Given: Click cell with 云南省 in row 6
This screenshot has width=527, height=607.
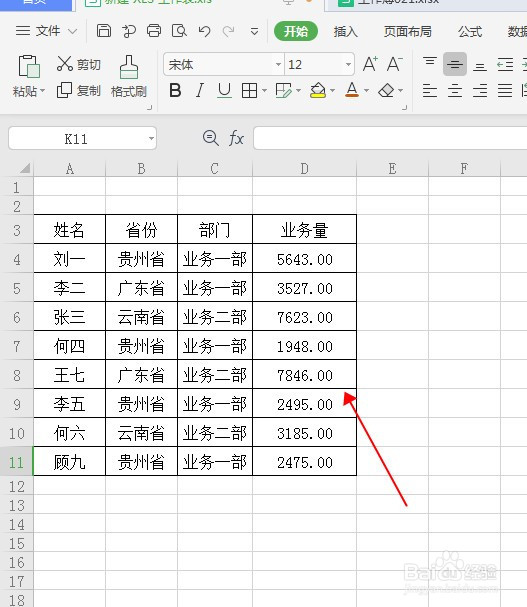Looking at the screenshot, I should pos(141,317).
